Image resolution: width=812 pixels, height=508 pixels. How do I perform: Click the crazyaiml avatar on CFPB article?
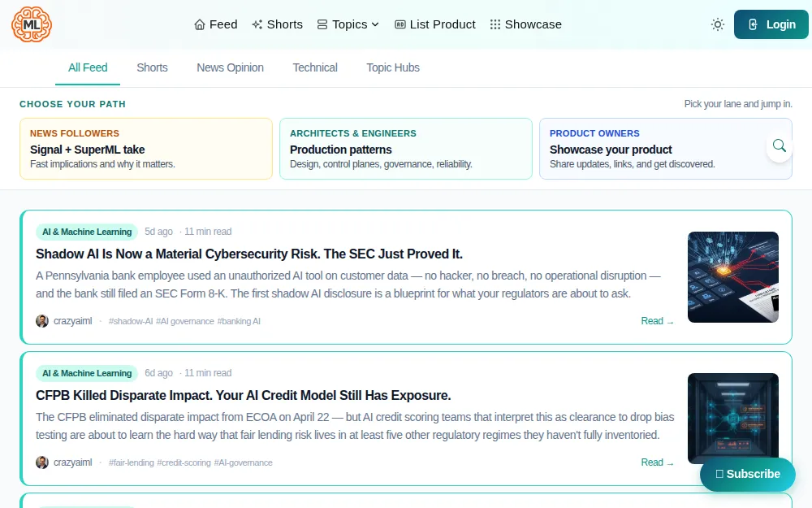tap(42, 462)
